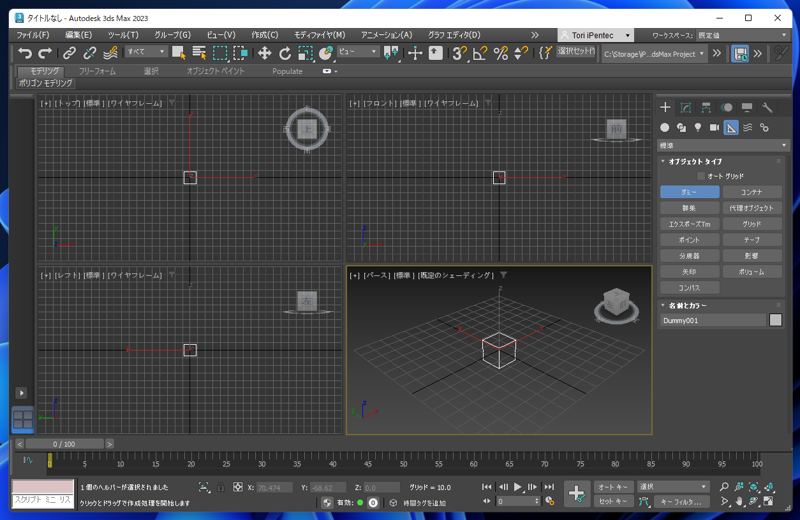This screenshot has height=520, width=800.
Task: Click the Select and Place tool
Action: (326, 53)
